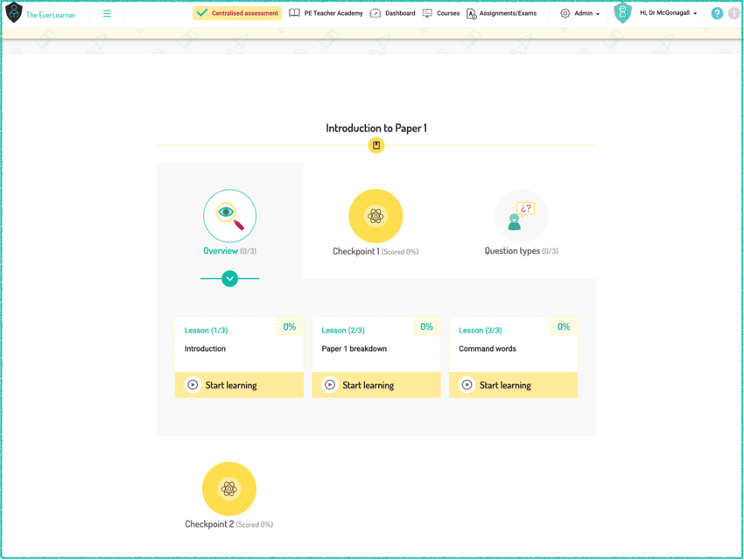This screenshot has height=560, width=744.
Task: Click the play icon for Introduction lesson
Action: pyautogui.click(x=193, y=384)
